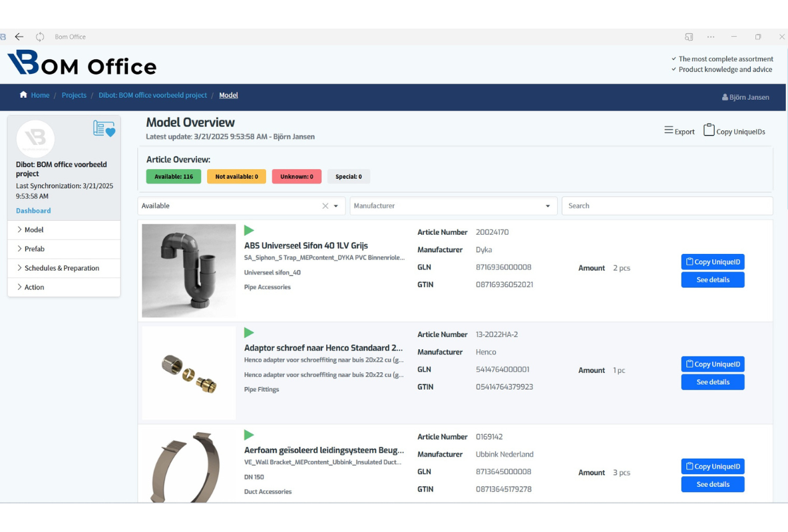The height and width of the screenshot is (532, 788).
Task: Click the Pipe Fittings category text
Action: tap(262, 389)
